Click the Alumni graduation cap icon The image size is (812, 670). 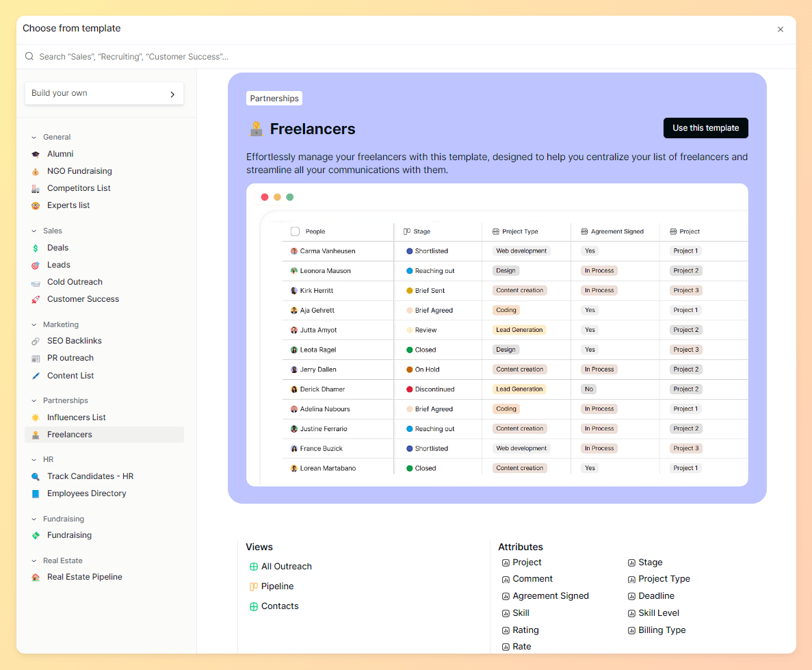click(36, 155)
